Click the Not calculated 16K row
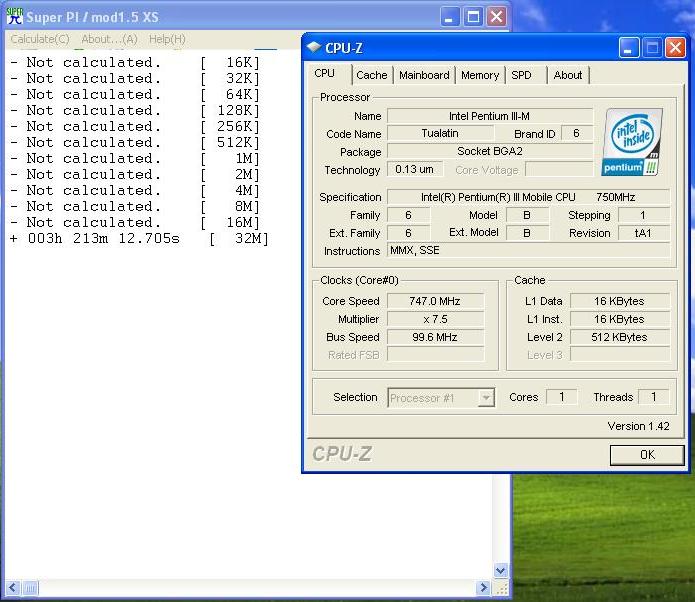The width and height of the screenshot is (695, 602). click(x=135, y=63)
